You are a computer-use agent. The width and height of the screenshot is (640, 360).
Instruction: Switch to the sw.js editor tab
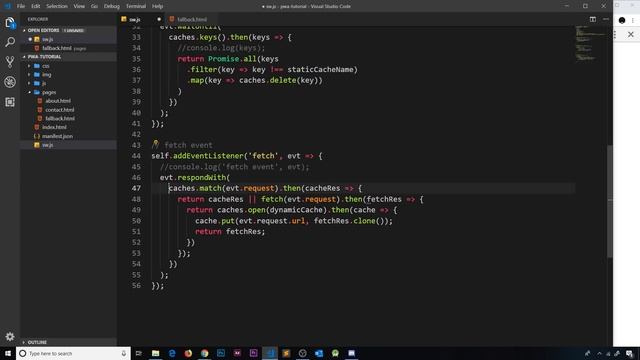141,19
